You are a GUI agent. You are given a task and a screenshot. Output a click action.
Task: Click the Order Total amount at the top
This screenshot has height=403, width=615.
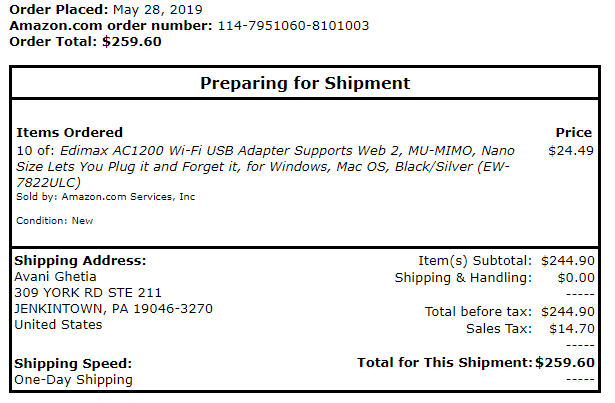coord(132,41)
